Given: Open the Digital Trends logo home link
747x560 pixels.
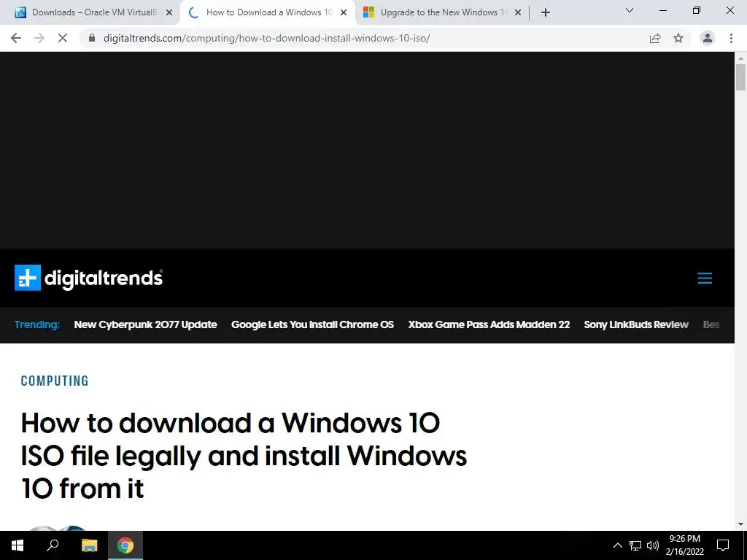Looking at the screenshot, I should (x=88, y=278).
